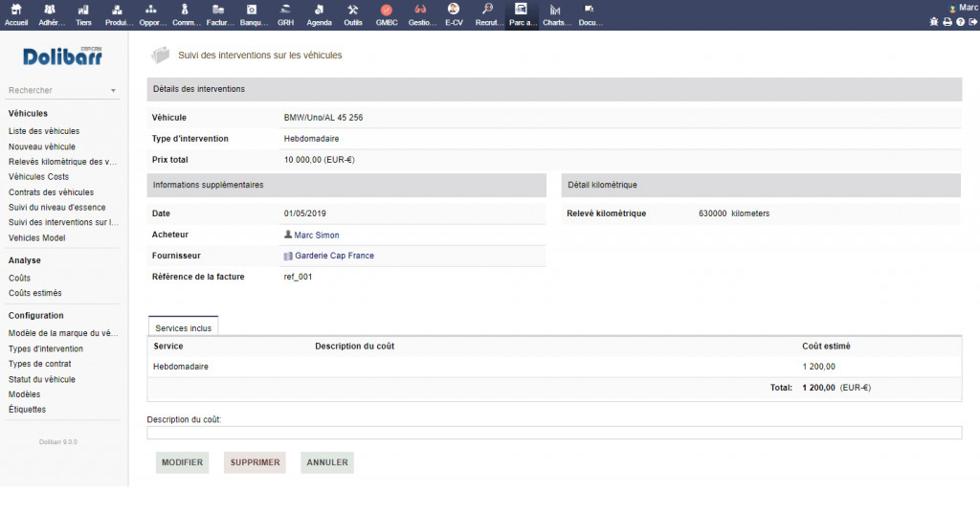Open the Agenda calendar icon

(x=319, y=11)
